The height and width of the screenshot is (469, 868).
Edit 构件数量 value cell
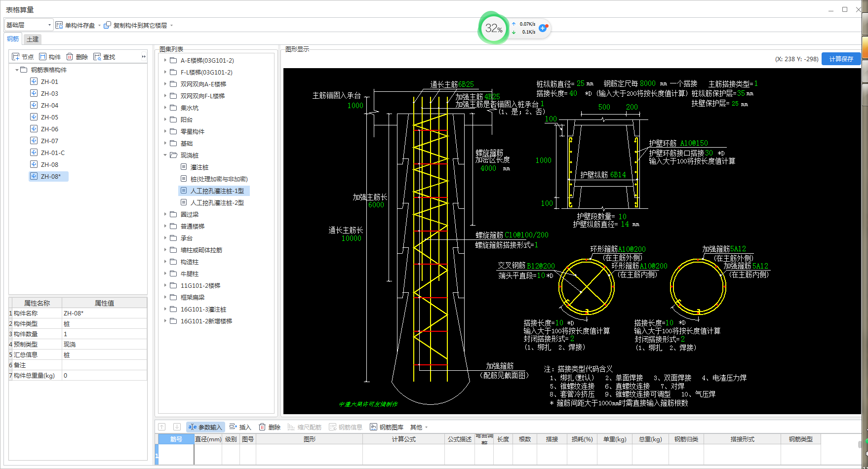click(104, 334)
